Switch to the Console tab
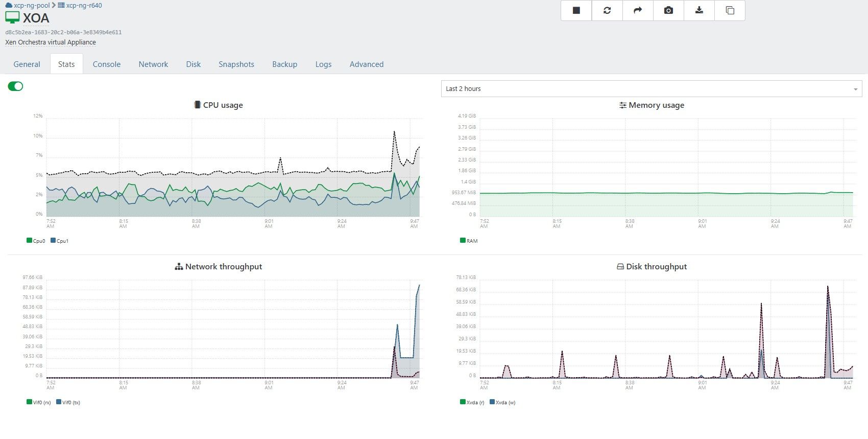The image size is (868, 439). point(106,64)
